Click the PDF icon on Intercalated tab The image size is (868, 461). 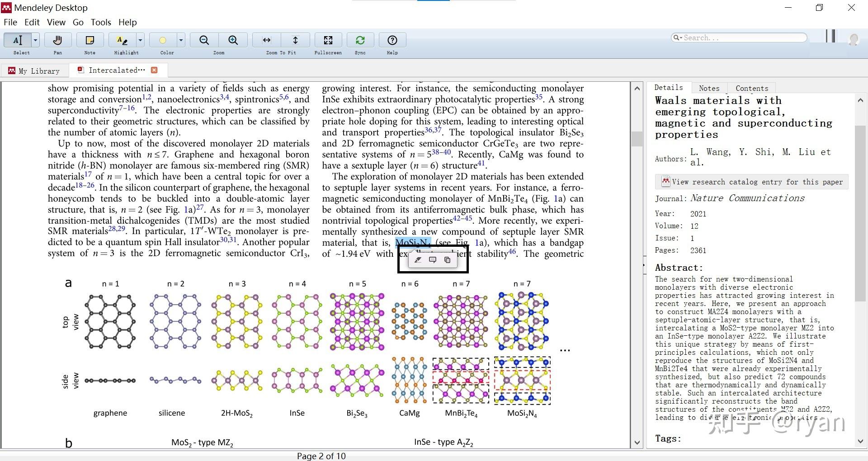click(x=80, y=70)
